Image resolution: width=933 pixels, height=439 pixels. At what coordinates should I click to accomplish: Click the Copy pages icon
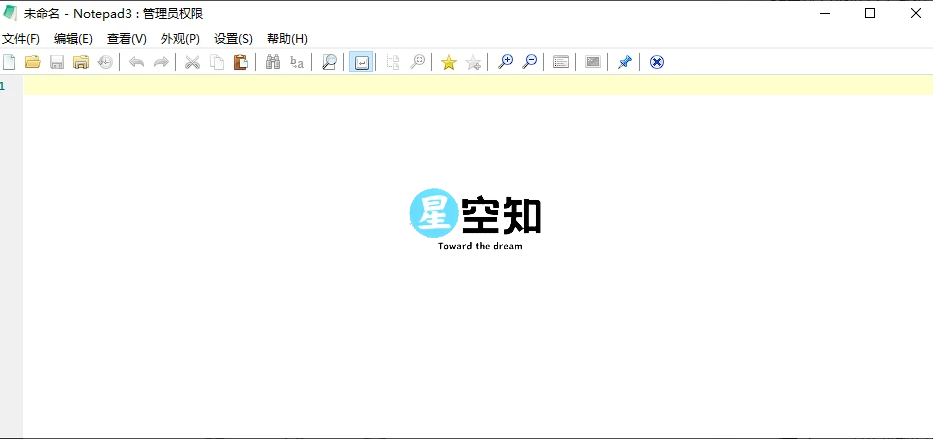click(x=217, y=62)
